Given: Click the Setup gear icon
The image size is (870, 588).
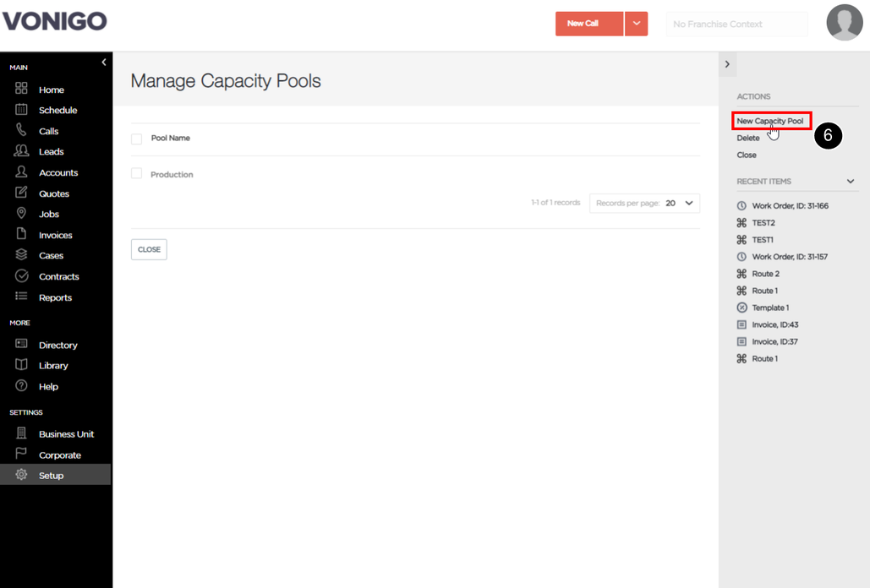Looking at the screenshot, I should 21,475.
